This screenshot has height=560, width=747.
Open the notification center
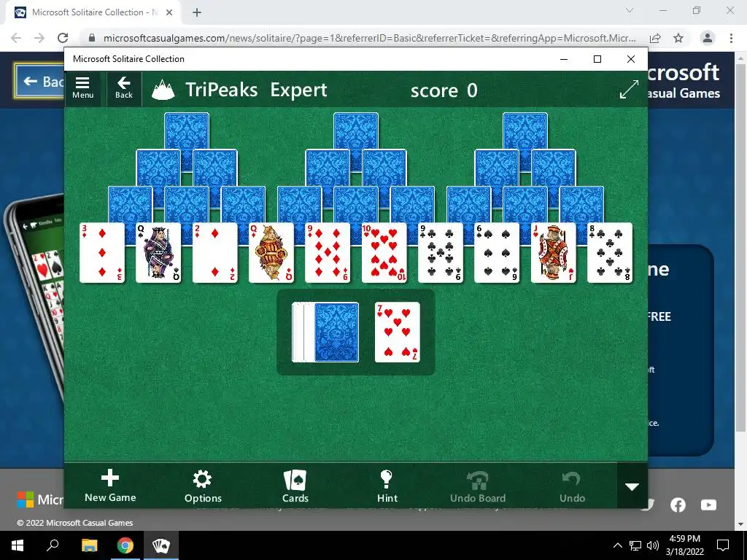click(x=723, y=545)
